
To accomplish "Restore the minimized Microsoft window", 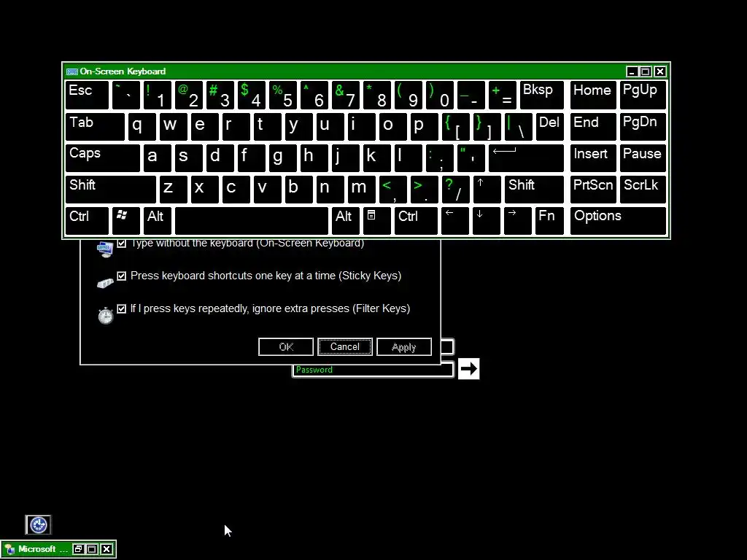I will click(x=79, y=549).
